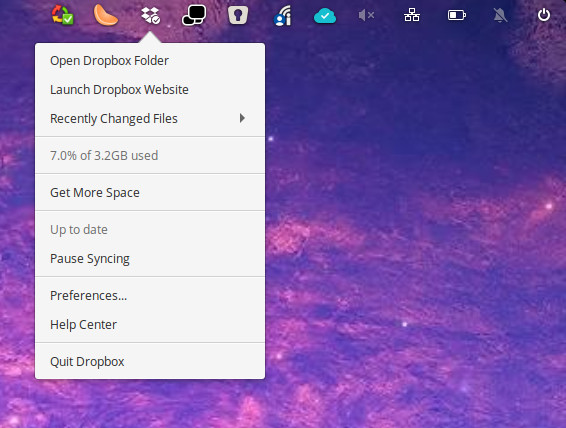Screen dimensions: 566x428
Task: Click the sync arrows with green checkmark icon
Action: pos(62,15)
